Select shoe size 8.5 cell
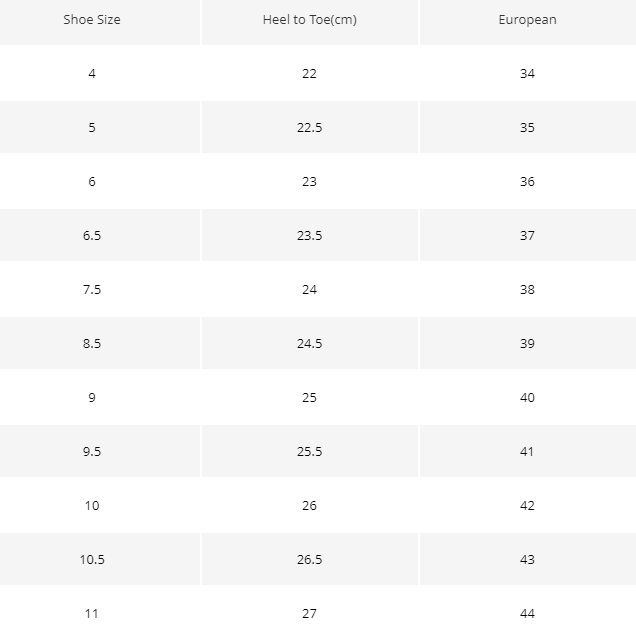This screenshot has width=636, height=636. pos(92,343)
